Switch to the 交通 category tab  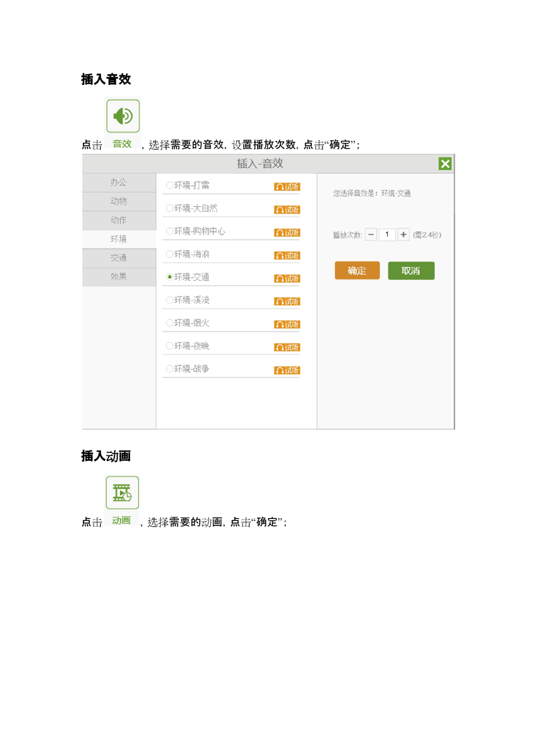click(x=119, y=258)
